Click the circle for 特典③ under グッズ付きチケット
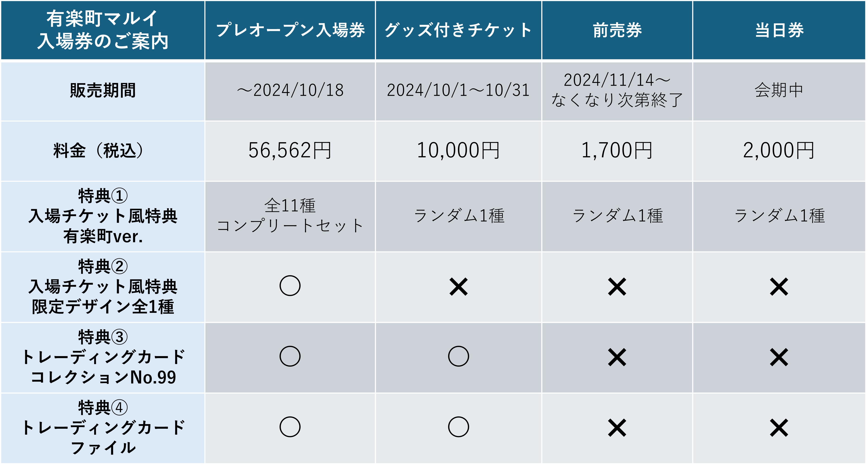 coord(458,356)
